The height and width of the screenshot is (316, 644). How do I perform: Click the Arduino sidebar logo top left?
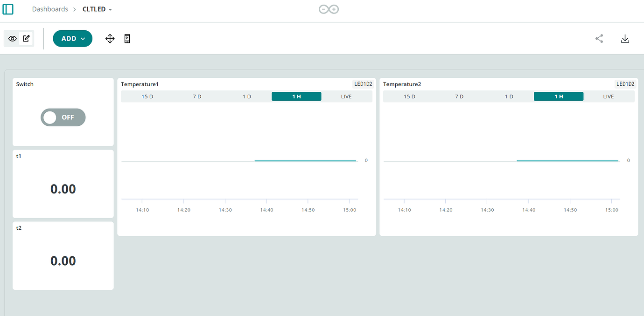click(x=7, y=9)
